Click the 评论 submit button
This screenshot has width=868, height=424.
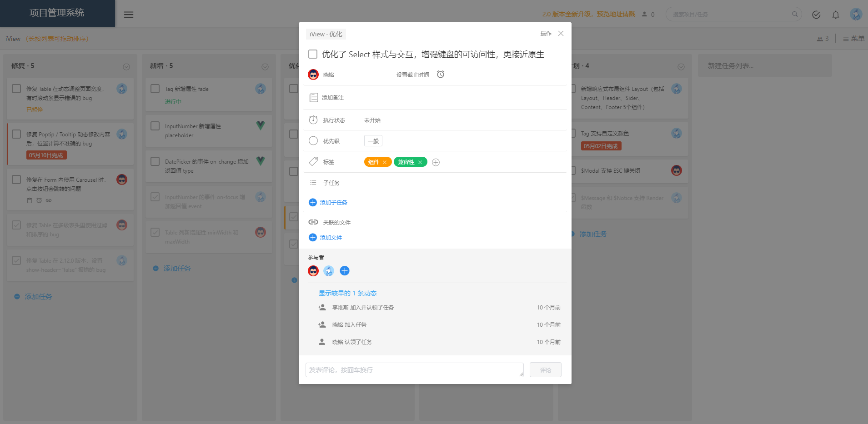(546, 370)
